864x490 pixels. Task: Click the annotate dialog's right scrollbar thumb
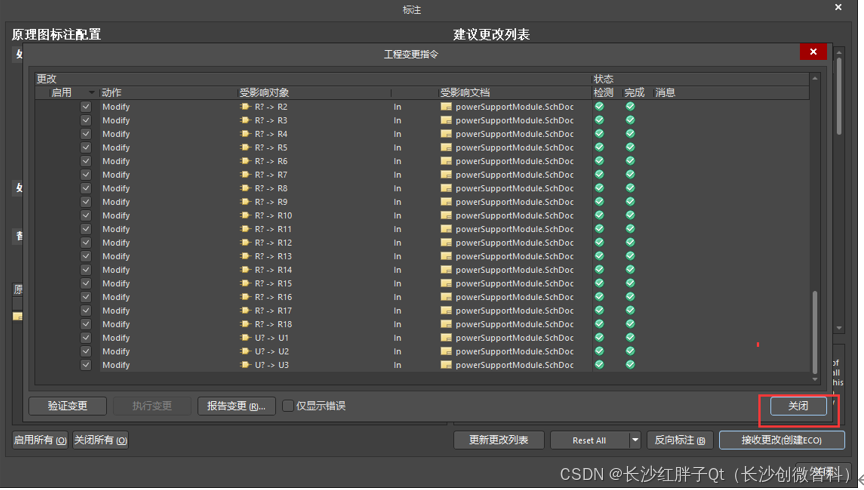pyautogui.click(x=839, y=95)
